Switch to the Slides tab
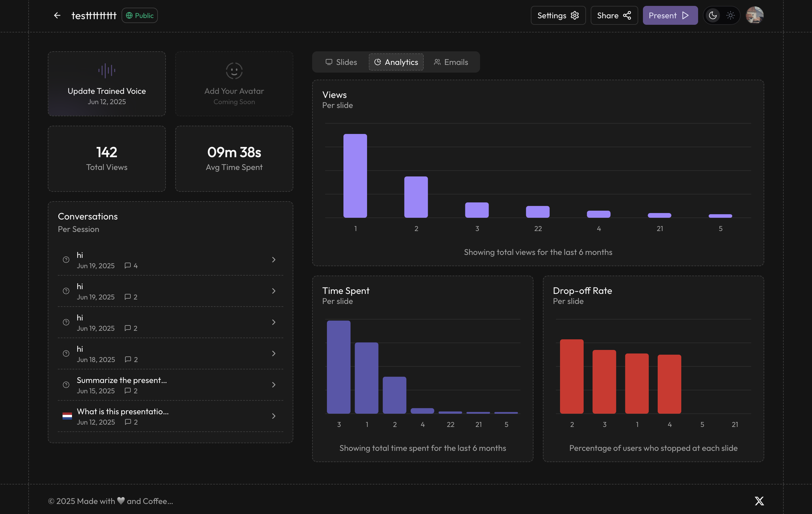 tap(341, 62)
